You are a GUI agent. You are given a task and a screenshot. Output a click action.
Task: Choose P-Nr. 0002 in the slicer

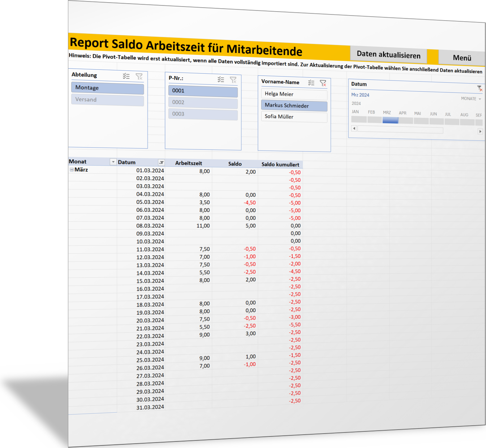[203, 103]
